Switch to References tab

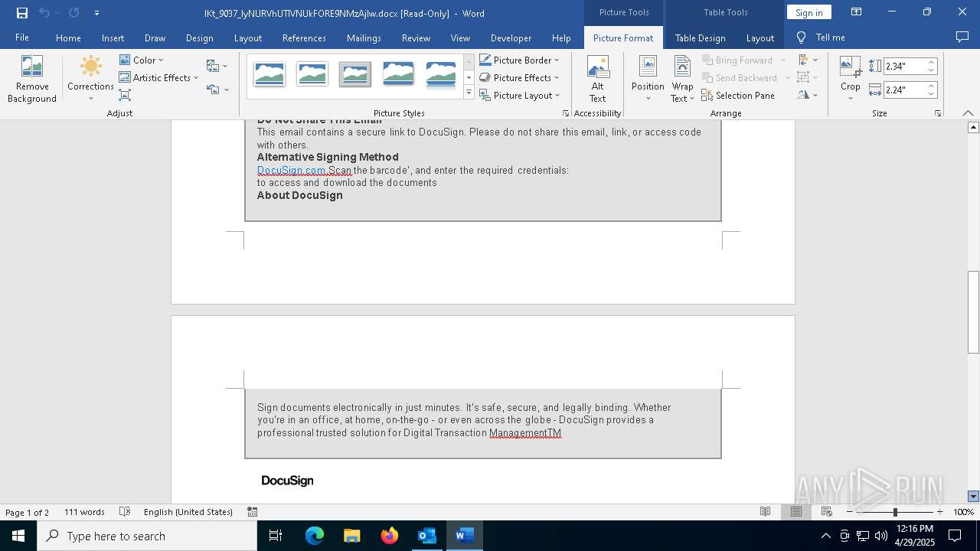[x=304, y=37]
